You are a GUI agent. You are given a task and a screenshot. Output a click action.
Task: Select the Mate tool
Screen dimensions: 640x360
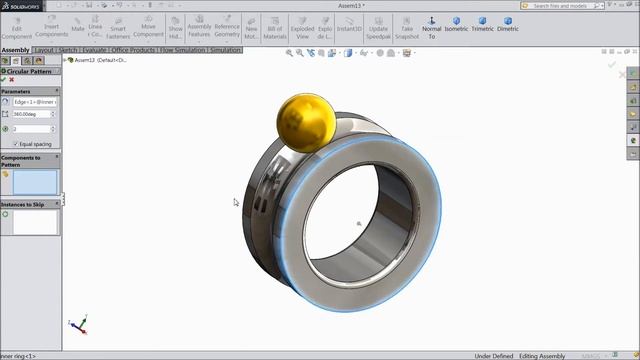(77, 25)
